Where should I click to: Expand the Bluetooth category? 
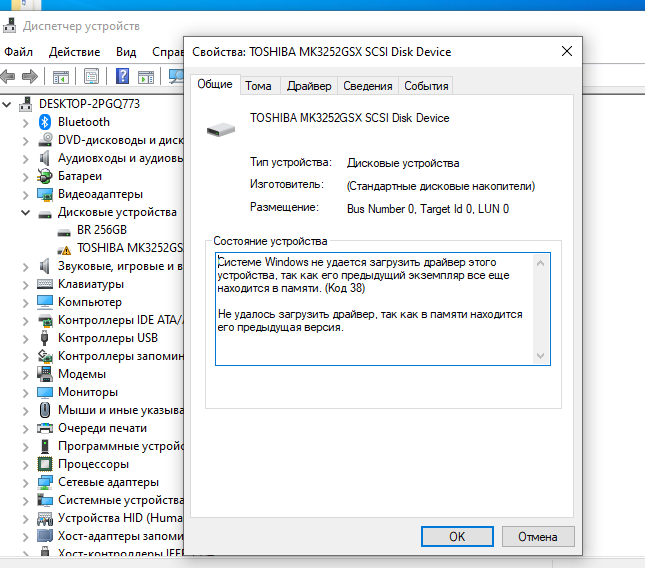[x=26, y=123]
